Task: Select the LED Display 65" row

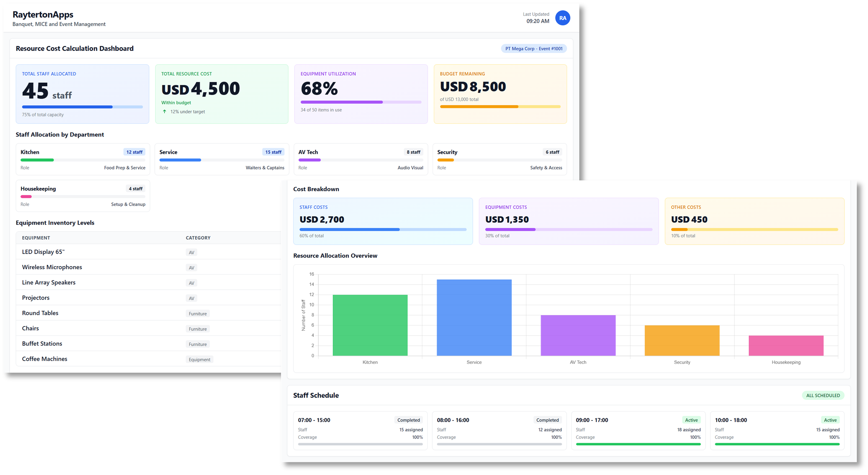Action: click(x=43, y=252)
